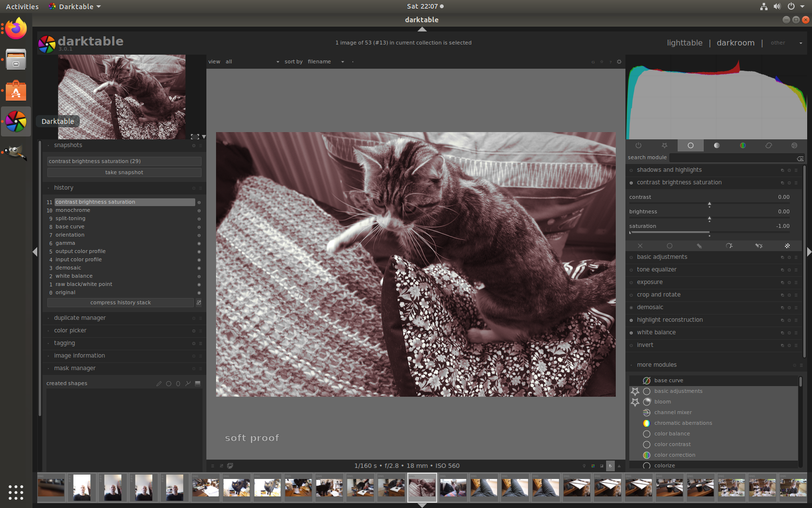812x508 pixels.
Task: Open Files manager from the dock
Action: [x=16, y=60]
